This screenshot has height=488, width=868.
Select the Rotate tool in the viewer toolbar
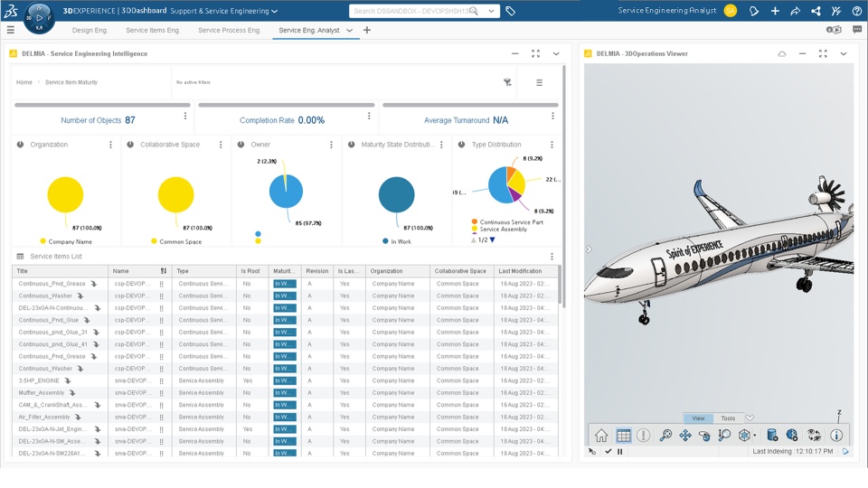704,436
